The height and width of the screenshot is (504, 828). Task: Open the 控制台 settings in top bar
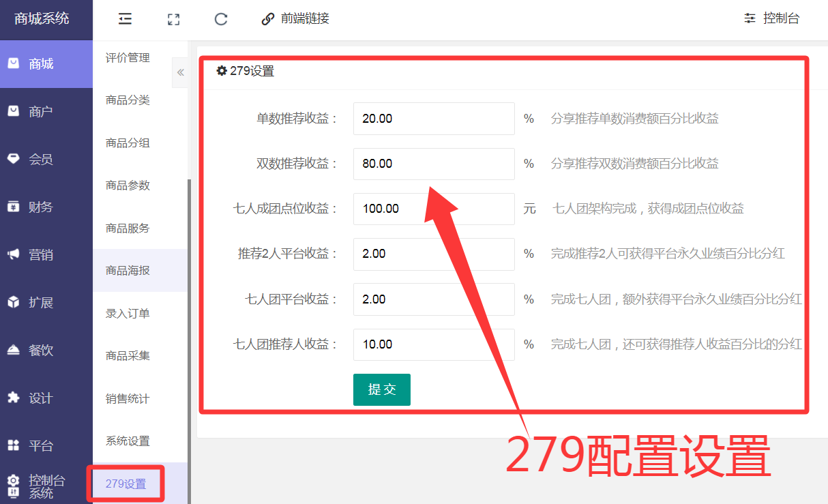coord(771,19)
